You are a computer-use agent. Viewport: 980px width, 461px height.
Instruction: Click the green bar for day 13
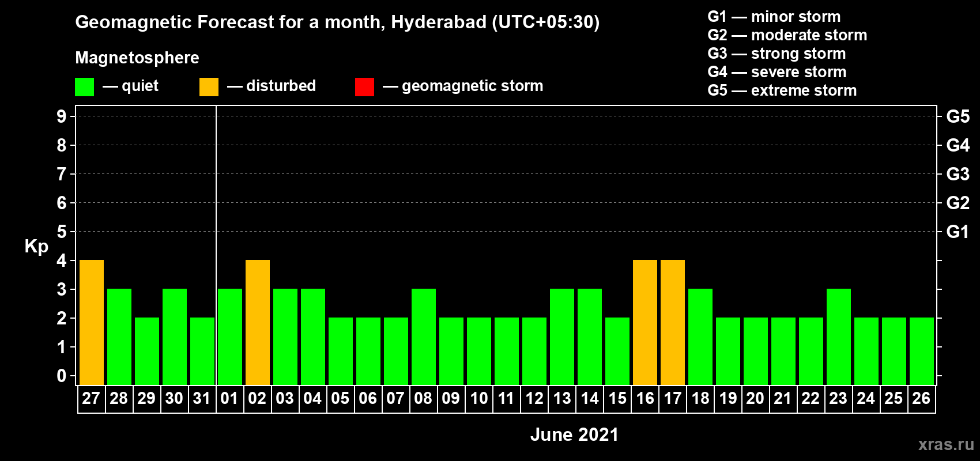(x=562, y=337)
